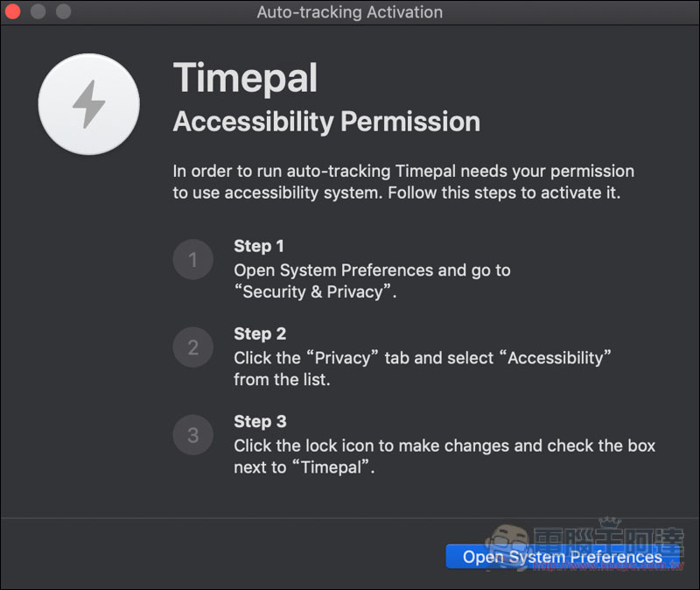Select the Step 1 heading
The height and width of the screenshot is (590, 700).
pyautogui.click(x=259, y=246)
